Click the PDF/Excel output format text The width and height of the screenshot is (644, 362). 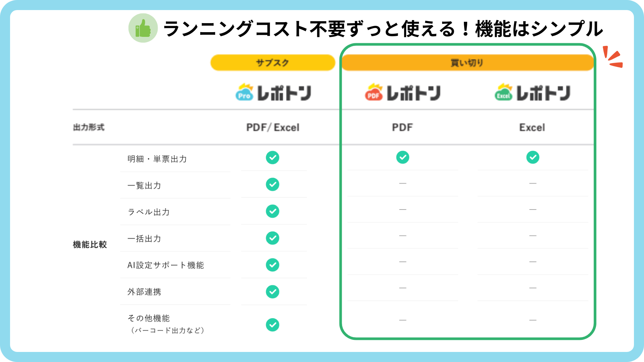pyautogui.click(x=273, y=127)
